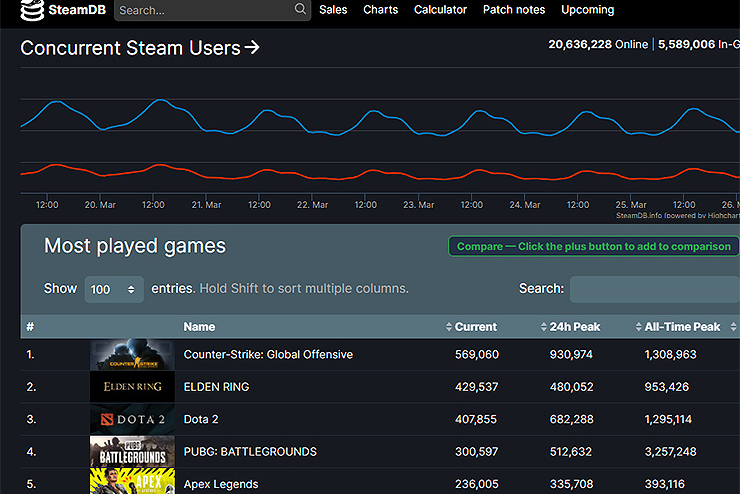Sort by the All-Time Peak column
The image size is (740, 494).
point(682,327)
